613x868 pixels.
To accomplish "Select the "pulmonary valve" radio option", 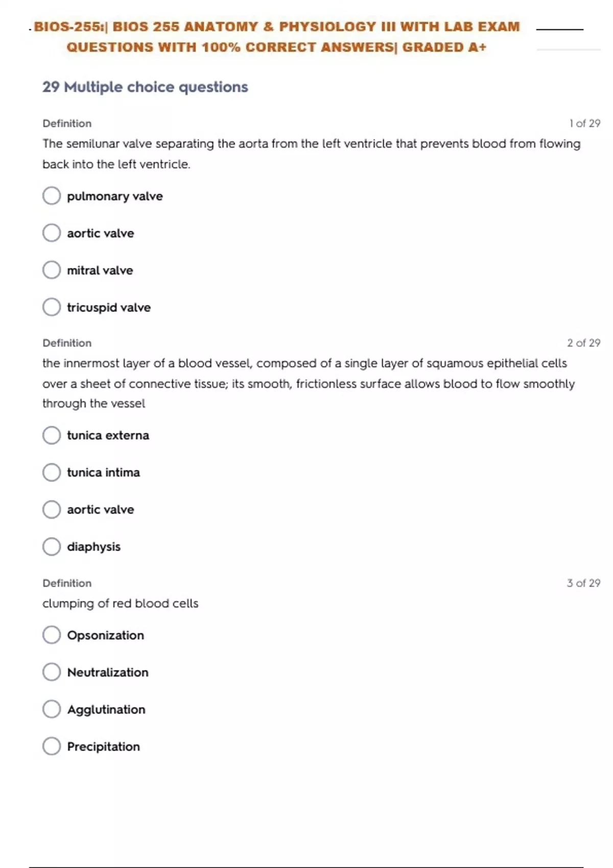I will (52, 196).
